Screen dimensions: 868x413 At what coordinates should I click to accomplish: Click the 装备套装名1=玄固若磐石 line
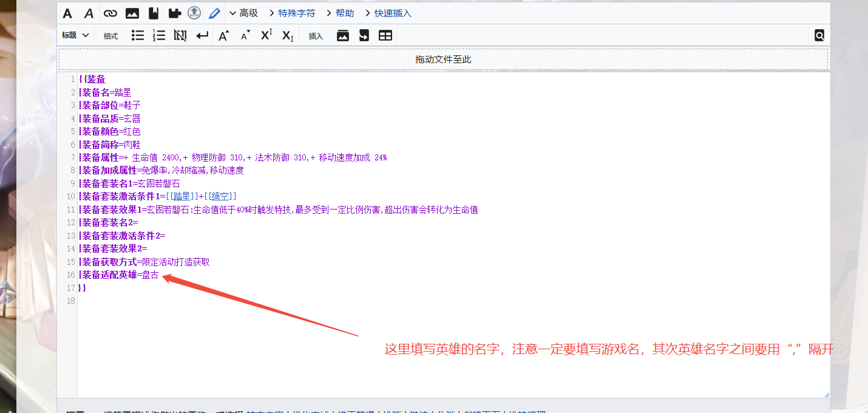[129, 183]
